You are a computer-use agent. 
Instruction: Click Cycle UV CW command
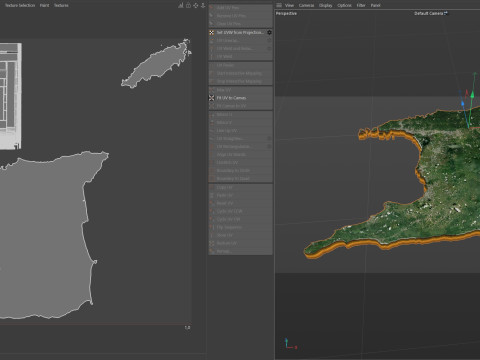[x=240, y=219]
